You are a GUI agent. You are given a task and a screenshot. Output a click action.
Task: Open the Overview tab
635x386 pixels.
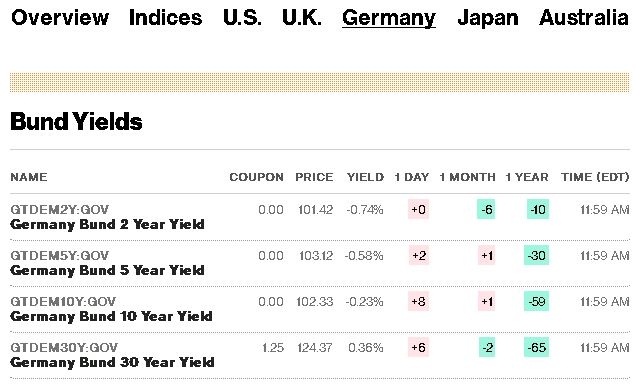60,18
